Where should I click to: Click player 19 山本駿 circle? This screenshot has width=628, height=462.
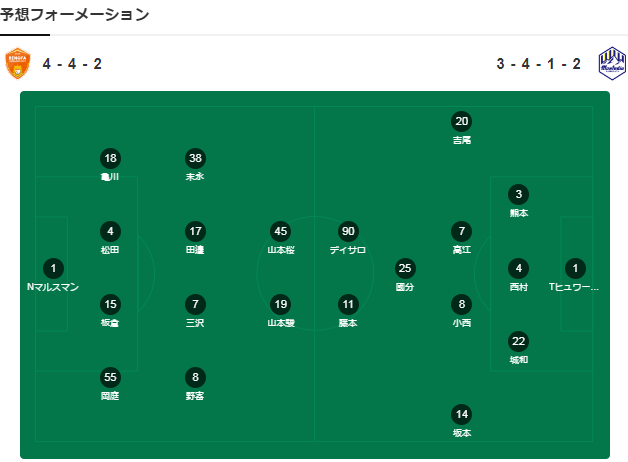tap(280, 304)
